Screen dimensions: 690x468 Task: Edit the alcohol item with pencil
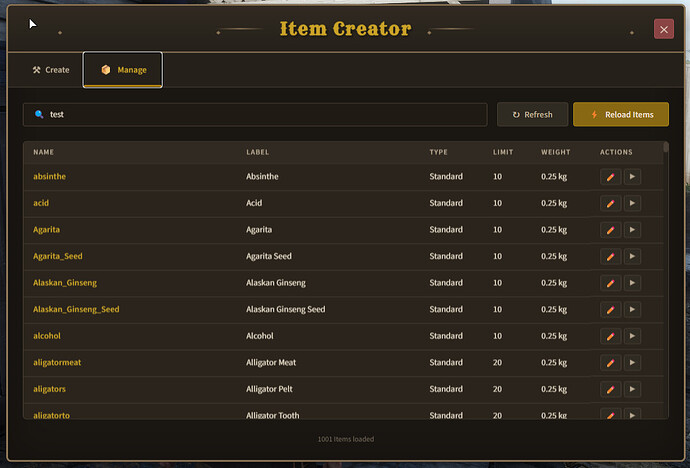tap(610, 336)
